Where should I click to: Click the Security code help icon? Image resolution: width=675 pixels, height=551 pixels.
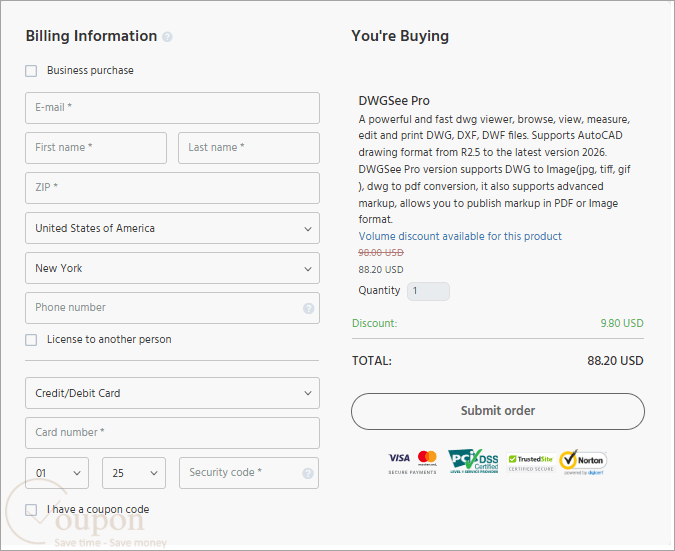coord(308,473)
